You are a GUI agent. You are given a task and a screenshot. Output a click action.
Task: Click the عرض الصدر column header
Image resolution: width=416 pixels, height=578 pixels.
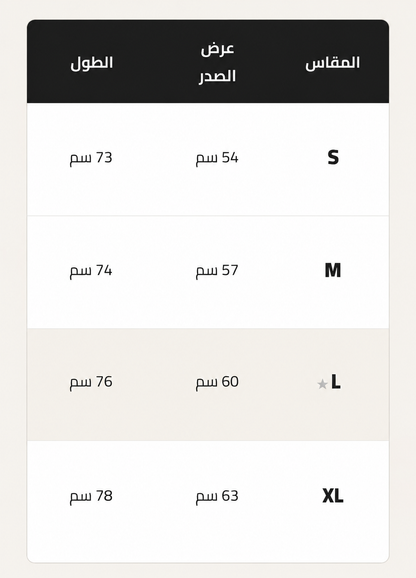click(217, 63)
